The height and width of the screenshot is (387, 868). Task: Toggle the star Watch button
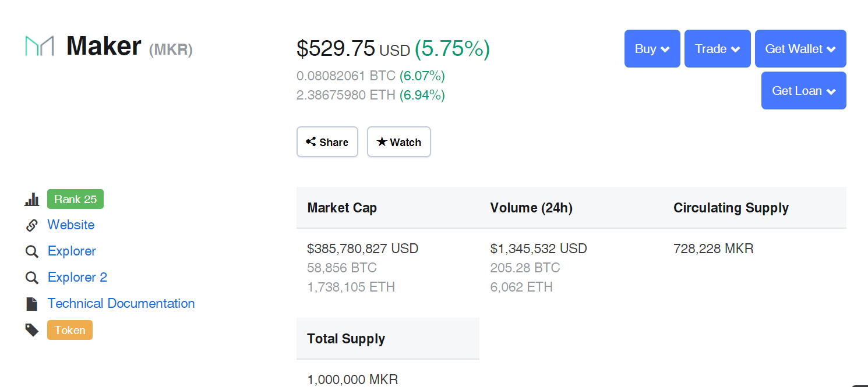pyautogui.click(x=399, y=142)
